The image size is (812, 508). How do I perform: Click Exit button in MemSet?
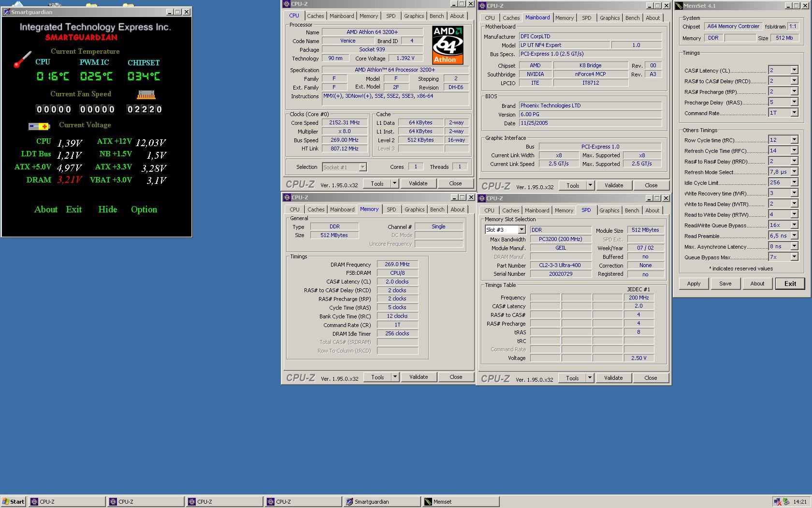coord(790,284)
